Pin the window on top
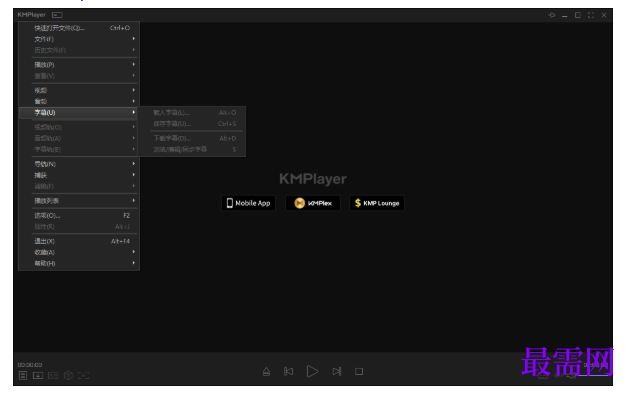The height and width of the screenshot is (393, 633). pos(551,15)
